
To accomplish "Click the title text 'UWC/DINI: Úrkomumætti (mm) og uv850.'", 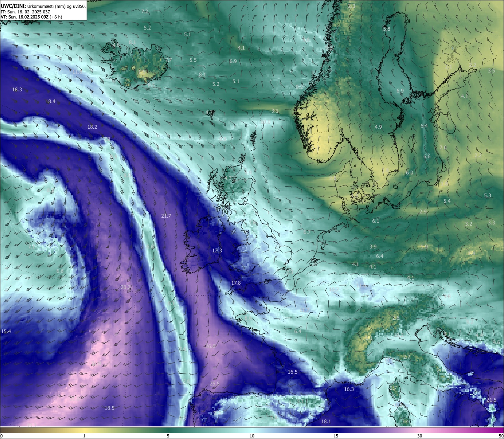I will point(43,6).
